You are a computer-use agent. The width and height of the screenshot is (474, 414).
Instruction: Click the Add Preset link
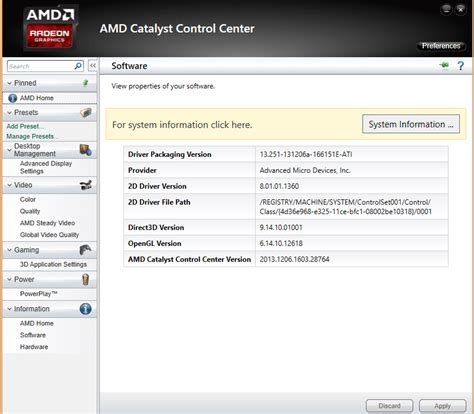tap(25, 126)
